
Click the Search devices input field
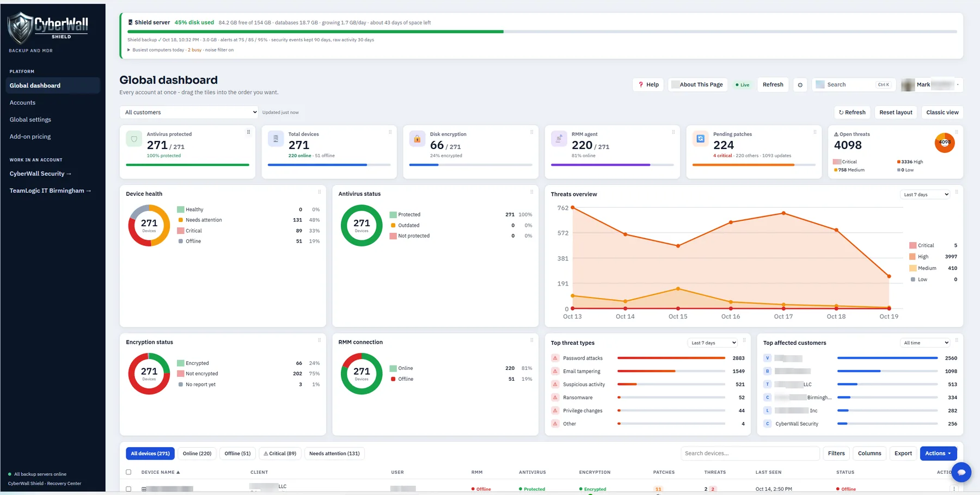coord(750,454)
